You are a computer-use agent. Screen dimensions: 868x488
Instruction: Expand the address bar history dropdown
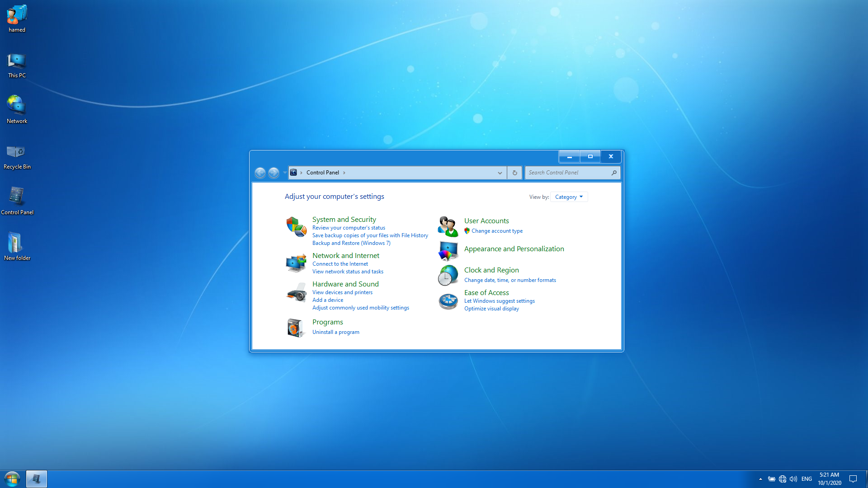[x=500, y=173]
